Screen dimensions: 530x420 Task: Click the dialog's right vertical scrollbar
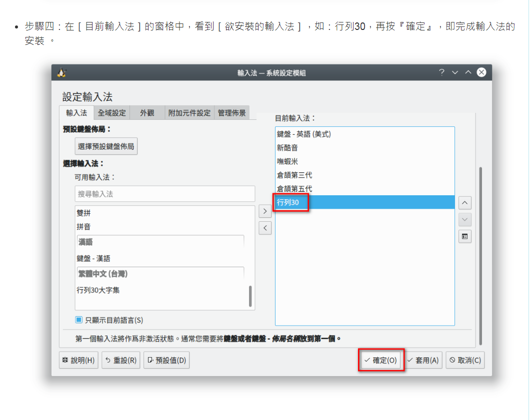[x=480, y=256]
